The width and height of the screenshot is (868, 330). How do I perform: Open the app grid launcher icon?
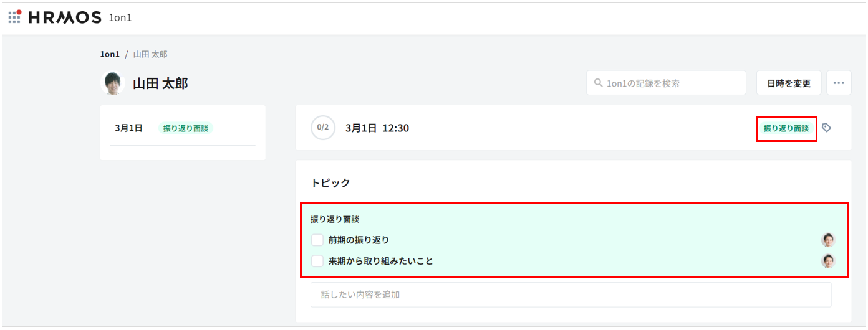click(15, 17)
